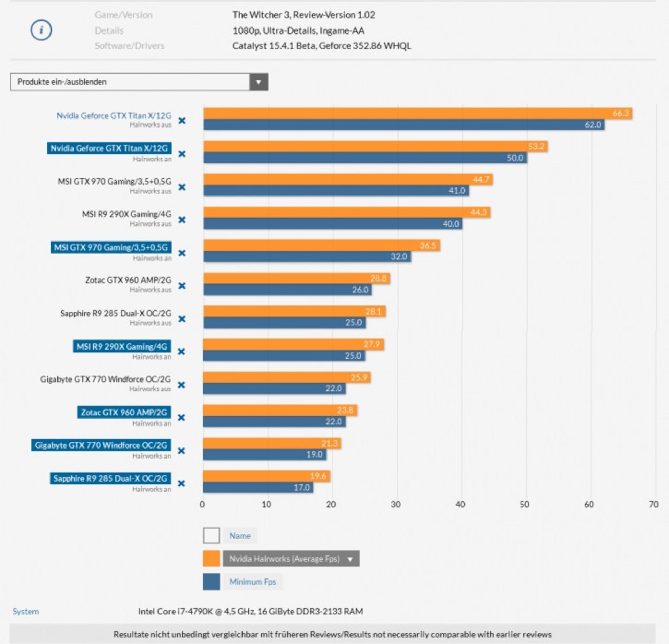This screenshot has width=669, height=644.
Task: Click the info circle icon
Action: tap(41, 30)
